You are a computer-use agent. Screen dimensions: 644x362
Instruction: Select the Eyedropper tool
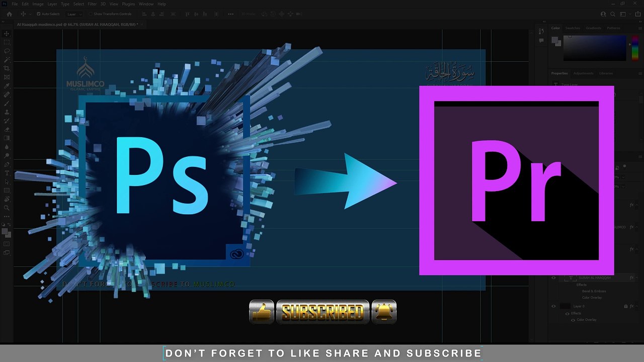tap(7, 86)
